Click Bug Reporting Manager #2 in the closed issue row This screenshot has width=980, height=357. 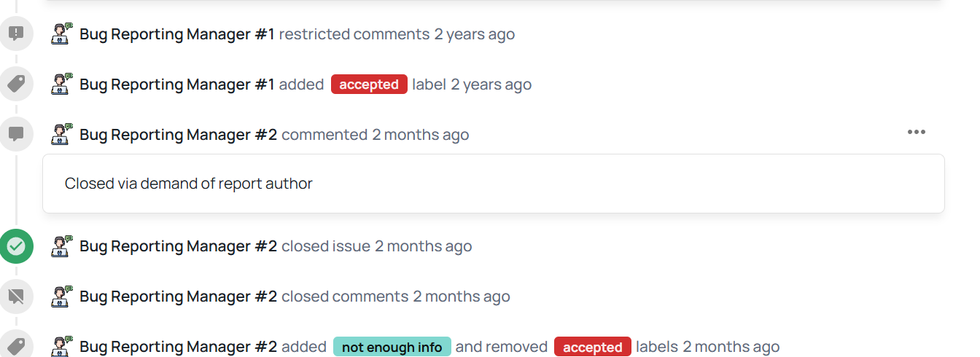coord(178,246)
